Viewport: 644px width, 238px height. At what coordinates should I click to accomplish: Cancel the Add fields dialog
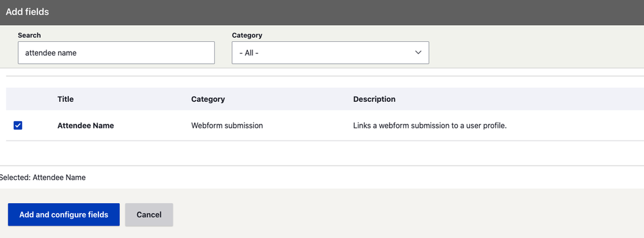(149, 215)
